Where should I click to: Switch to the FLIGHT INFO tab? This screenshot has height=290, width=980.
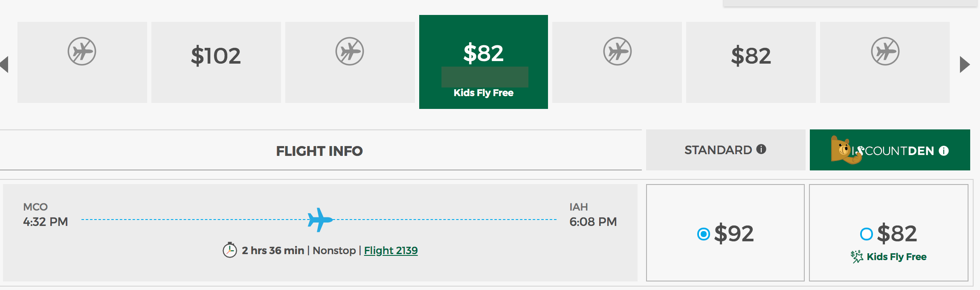tap(319, 151)
